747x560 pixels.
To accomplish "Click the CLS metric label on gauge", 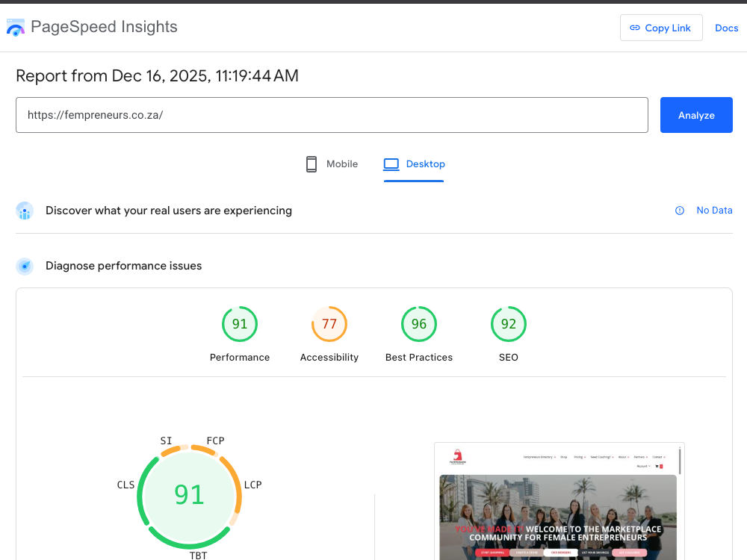I will point(125,485).
